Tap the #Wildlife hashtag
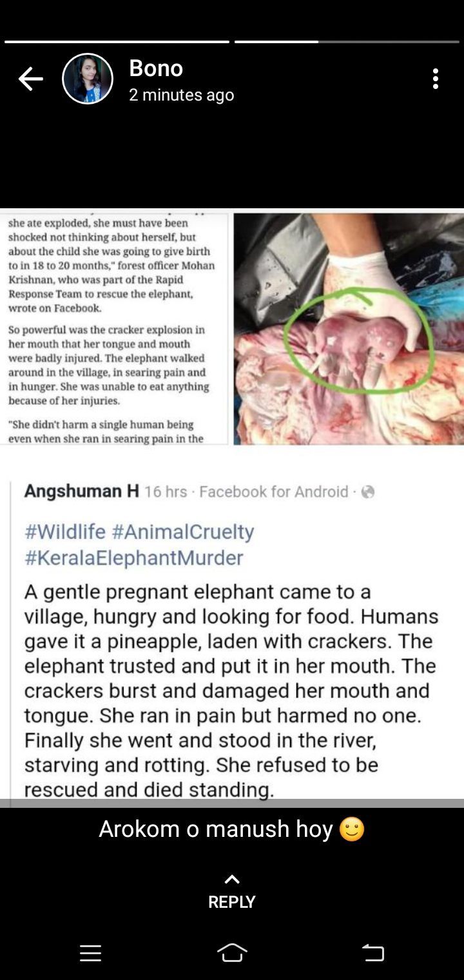 [x=65, y=532]
